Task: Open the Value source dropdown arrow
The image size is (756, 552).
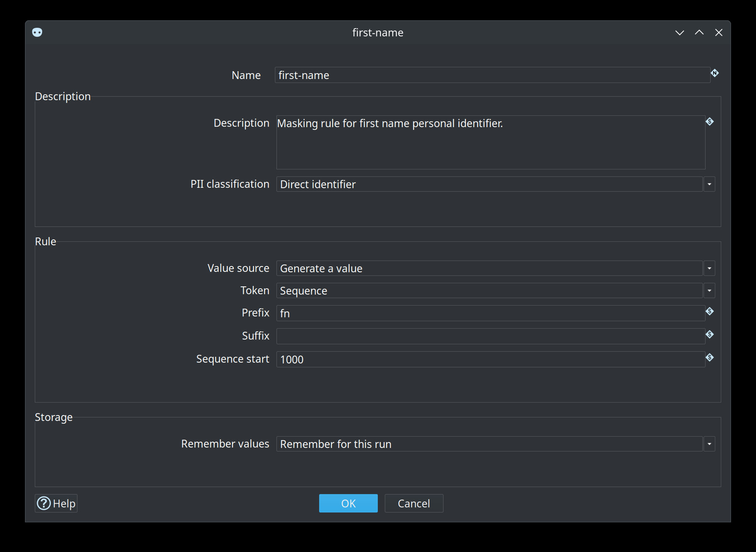Action: 709,269
